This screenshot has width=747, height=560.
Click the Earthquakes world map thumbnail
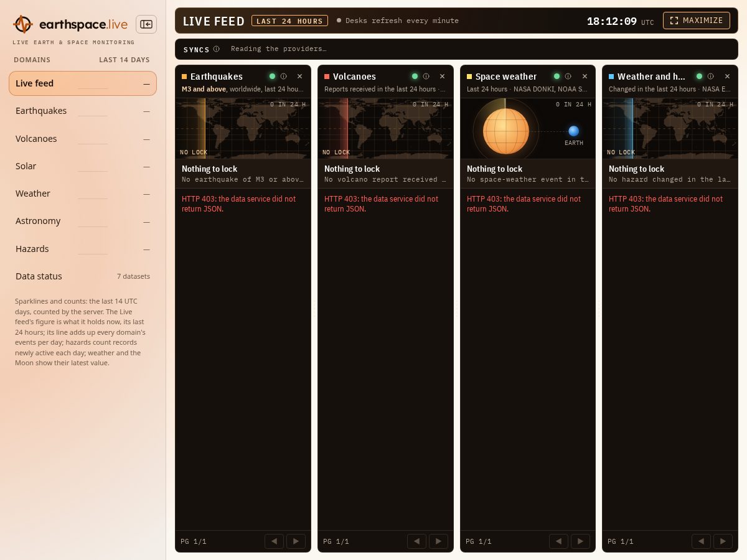pyautogui.click(x=243, y=128)
